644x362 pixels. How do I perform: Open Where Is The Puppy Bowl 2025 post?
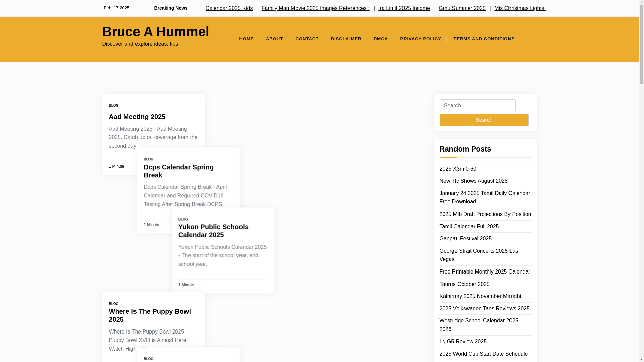[x=150, y=315]
